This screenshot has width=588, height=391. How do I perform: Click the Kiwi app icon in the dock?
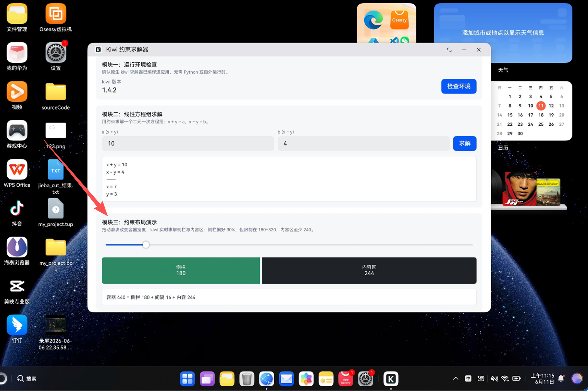(x=391, y=379)
